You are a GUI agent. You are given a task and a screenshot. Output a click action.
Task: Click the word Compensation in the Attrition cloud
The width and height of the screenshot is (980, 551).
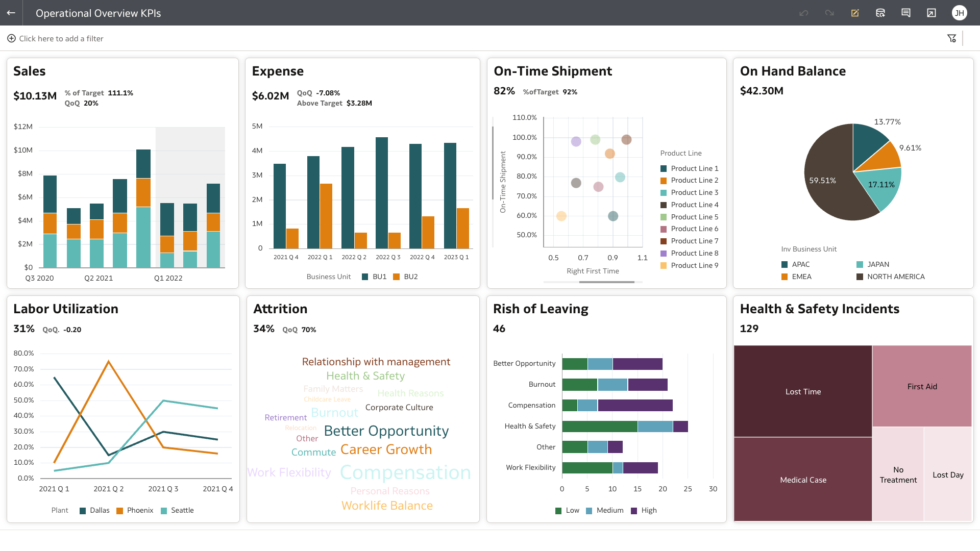tap(405, 472)
